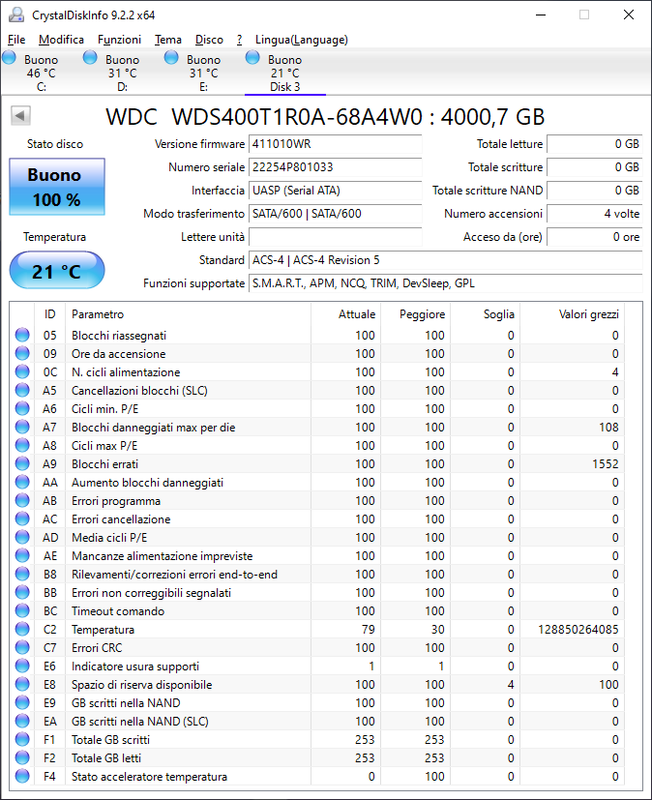Open the ? help menu
This screenshot has width=652, height=800.
(239, 40)
